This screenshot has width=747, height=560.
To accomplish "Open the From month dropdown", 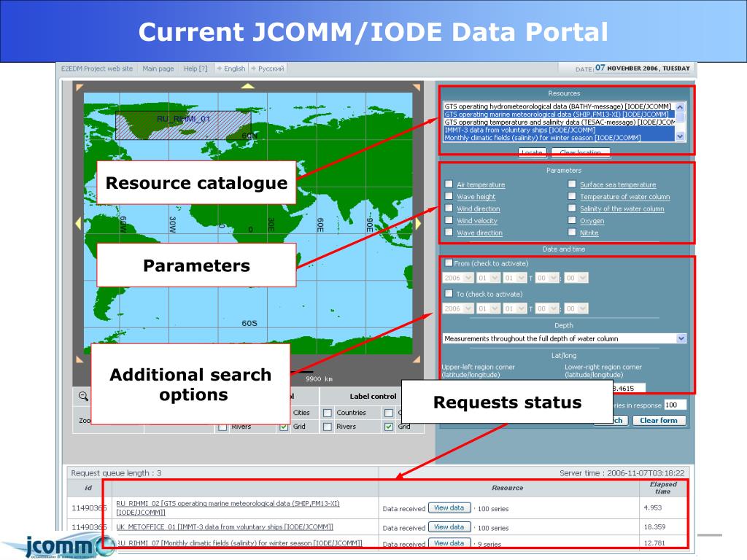I will 488,278.
